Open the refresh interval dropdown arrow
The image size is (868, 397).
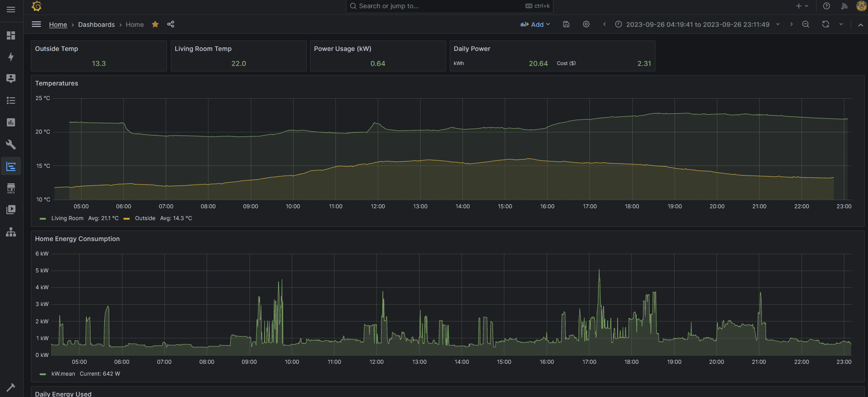(841, 25)
